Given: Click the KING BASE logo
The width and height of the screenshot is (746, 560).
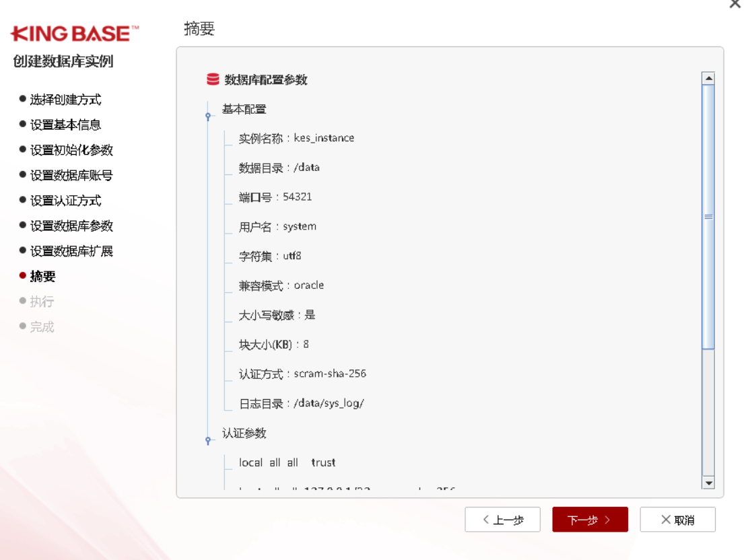Looking at the screenshot, I should point(75,34).
